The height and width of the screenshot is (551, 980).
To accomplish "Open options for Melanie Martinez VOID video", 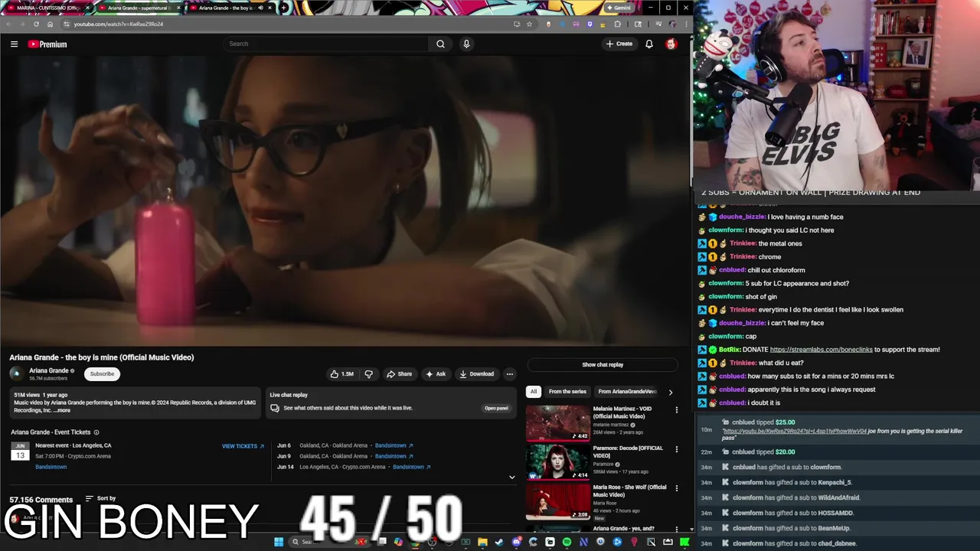I will tap(676, 409).
